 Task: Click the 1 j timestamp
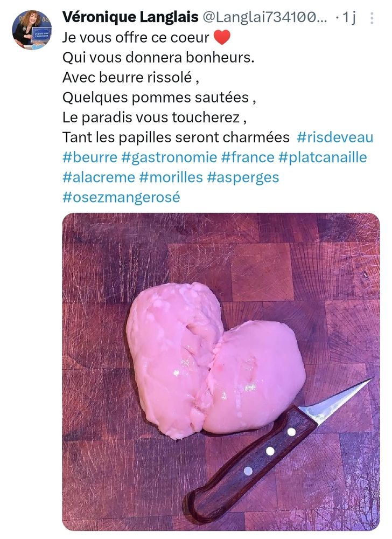pos(350,18)
